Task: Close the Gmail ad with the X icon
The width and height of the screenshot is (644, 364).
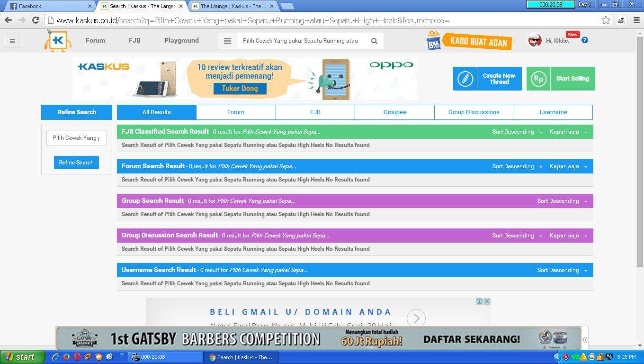Action: [x=487, y=301]
